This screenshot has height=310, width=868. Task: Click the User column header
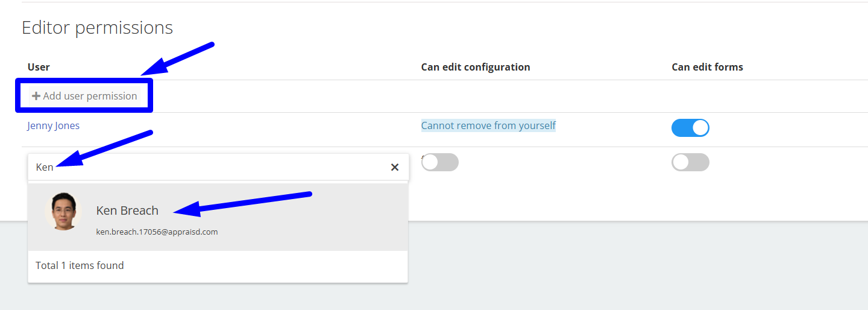pos(39,67)
